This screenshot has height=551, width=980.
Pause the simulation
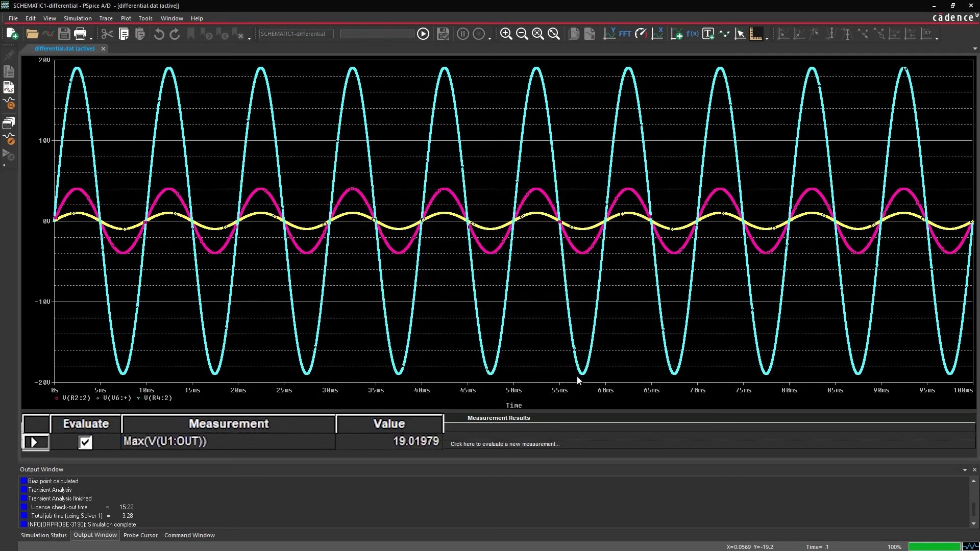click(463, 34)
